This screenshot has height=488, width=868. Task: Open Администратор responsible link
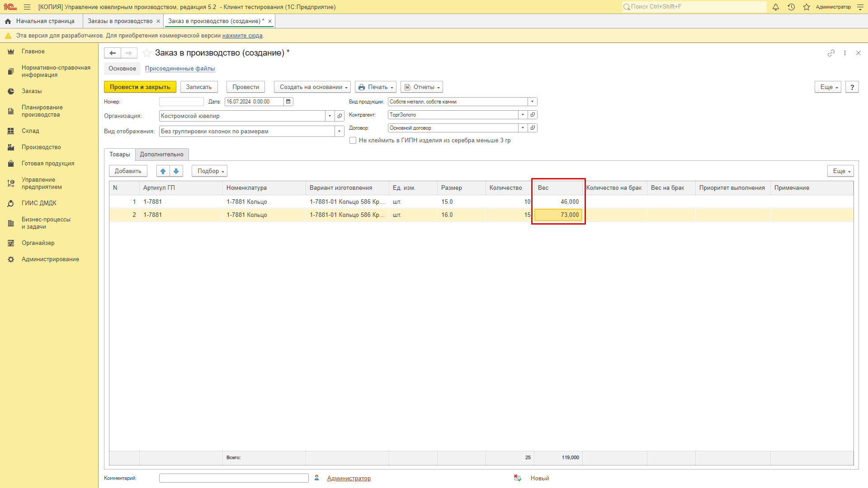click(349, 478)
